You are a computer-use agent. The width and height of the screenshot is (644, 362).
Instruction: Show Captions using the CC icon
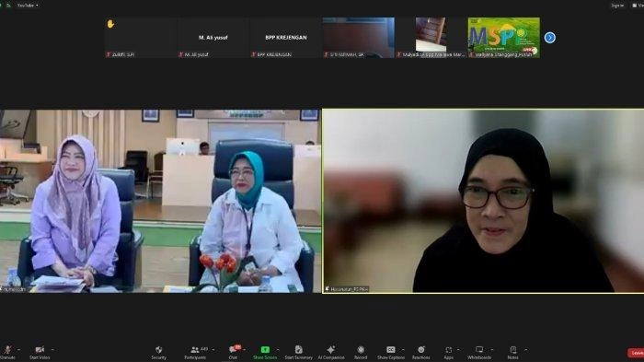pyautogui.click(x=391, y=350)
